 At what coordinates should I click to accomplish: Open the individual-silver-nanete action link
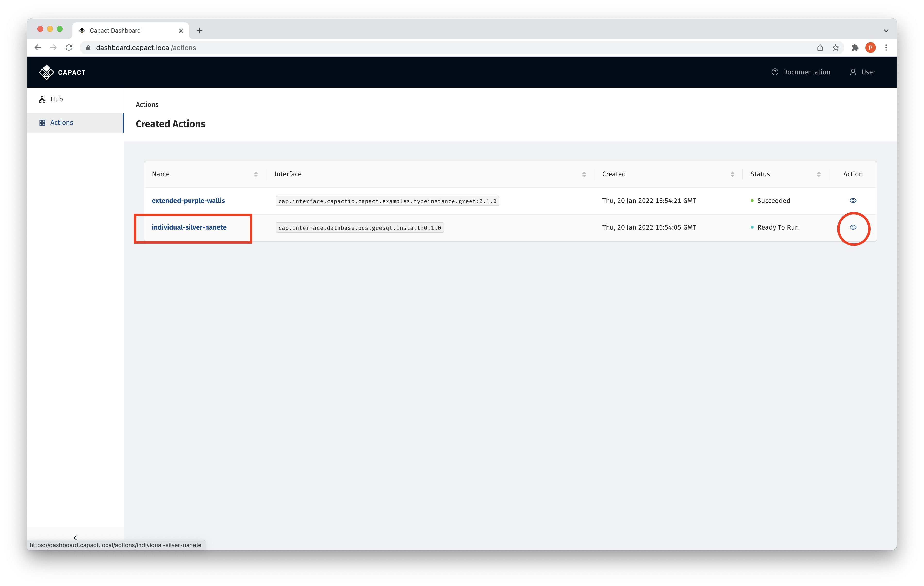[x=189, y=227]
